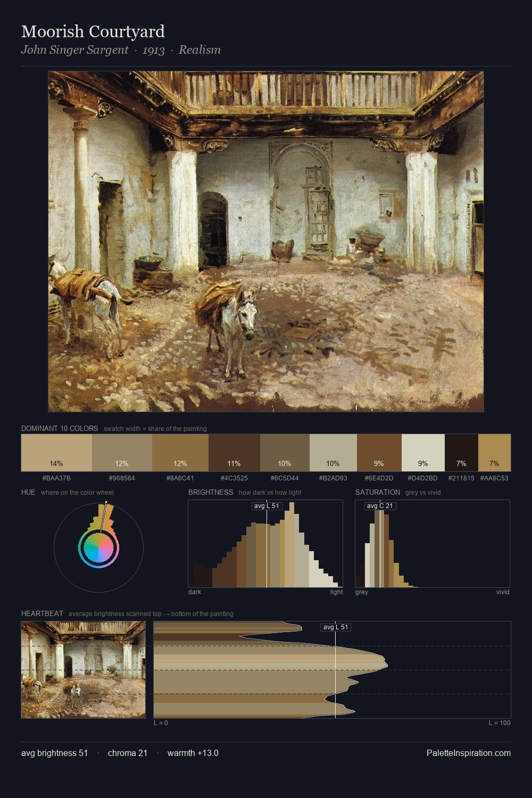Click the dark axis label

[x=195, y=592]
